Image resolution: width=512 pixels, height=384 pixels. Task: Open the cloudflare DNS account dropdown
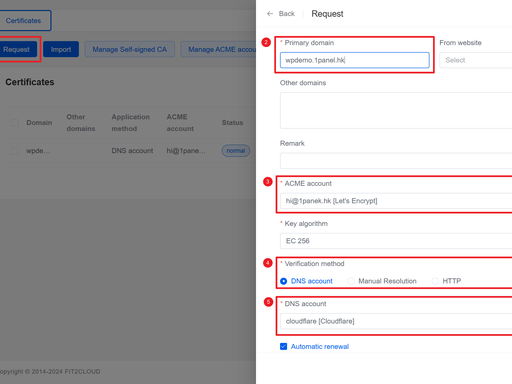[396, 321]
